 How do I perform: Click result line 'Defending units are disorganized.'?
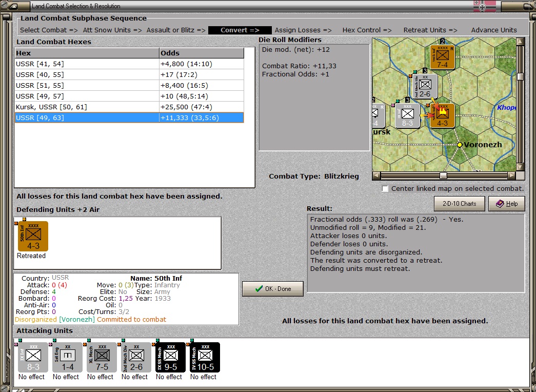coord(366,252)
